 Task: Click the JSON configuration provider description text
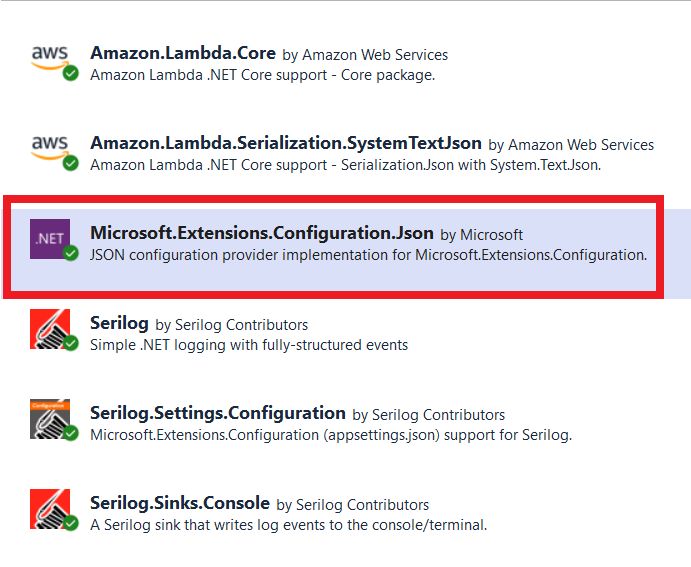tap(368, 255)
